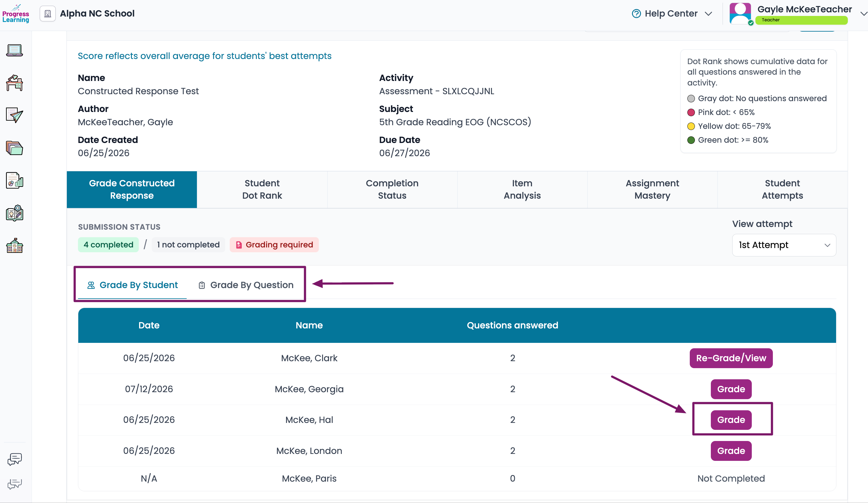Image resolution: width=868 pixels, height=503 pixels.
Task: Select the folders icon in sidebar
Action: pos(14,148)
